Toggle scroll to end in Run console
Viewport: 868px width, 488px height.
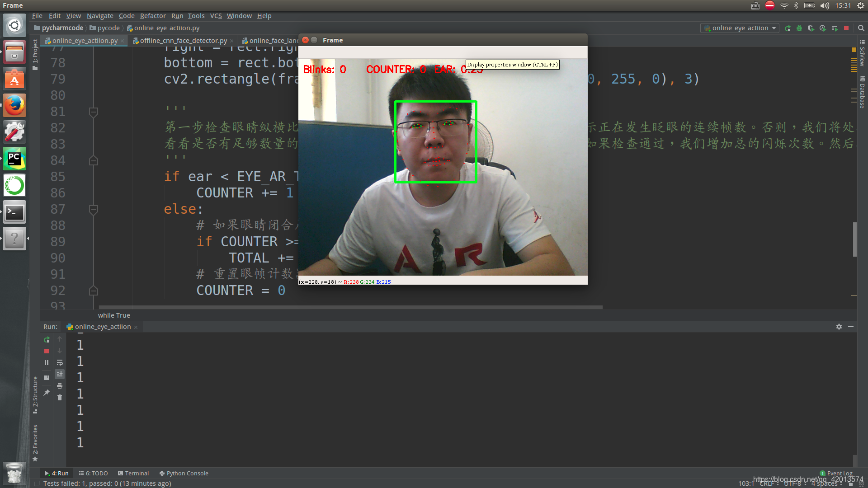click(x=60, y=374)
